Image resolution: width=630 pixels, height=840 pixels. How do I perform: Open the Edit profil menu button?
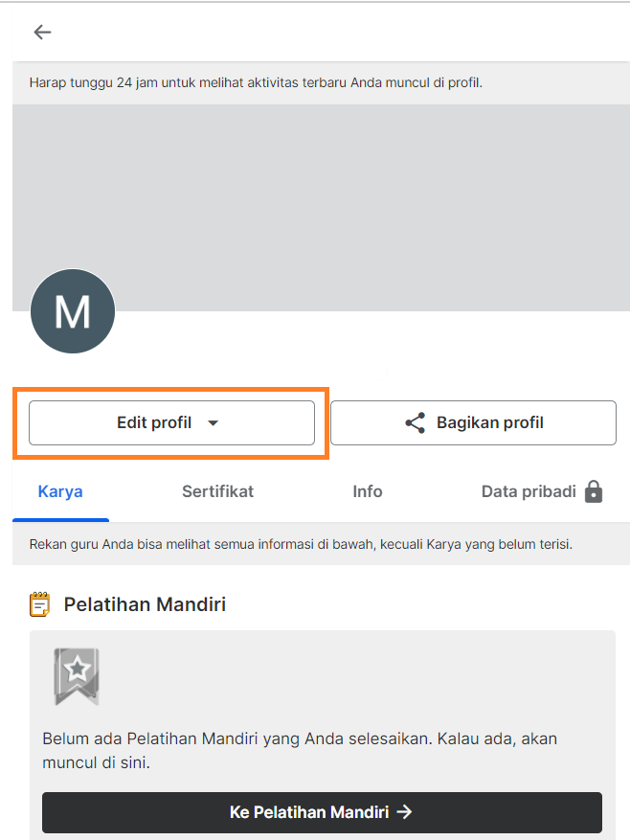[155, 423]
